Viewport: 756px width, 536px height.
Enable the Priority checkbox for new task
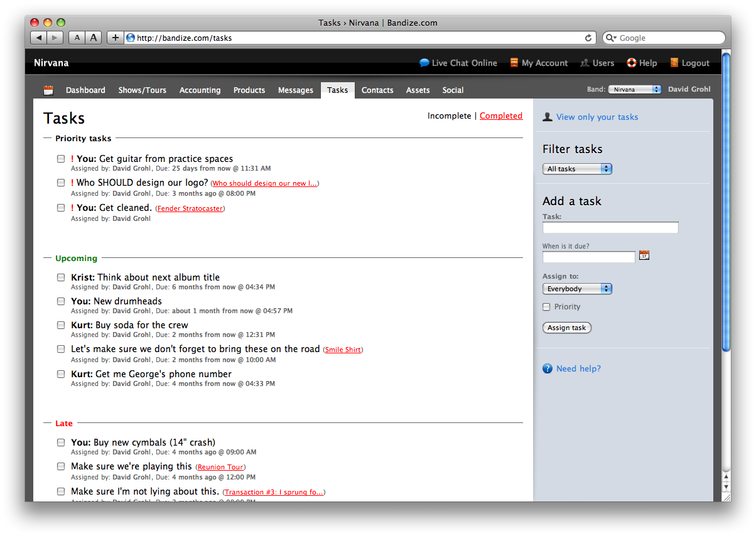(546, 307)
